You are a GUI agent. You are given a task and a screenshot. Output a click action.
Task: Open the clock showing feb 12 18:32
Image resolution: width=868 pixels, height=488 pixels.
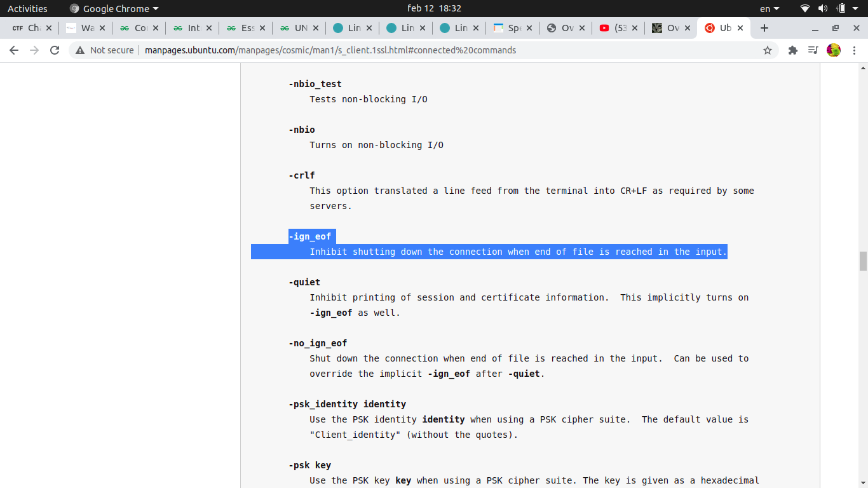(x=434, y=8)
